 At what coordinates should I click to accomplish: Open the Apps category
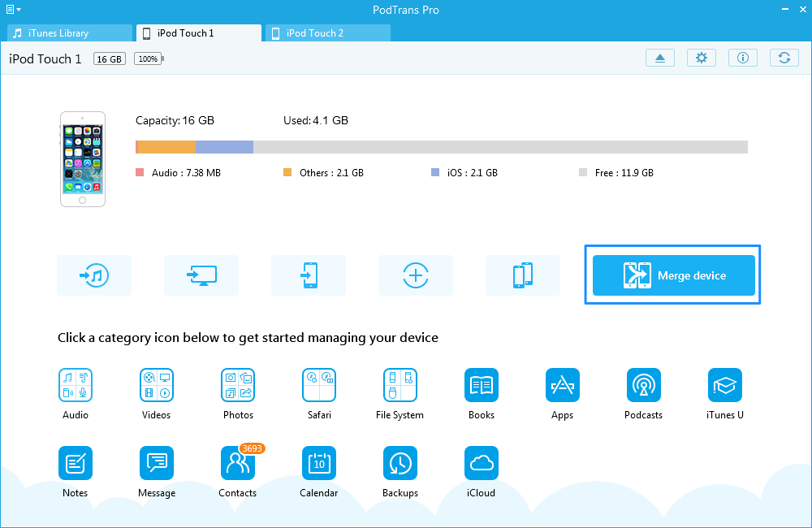(562, 385)
